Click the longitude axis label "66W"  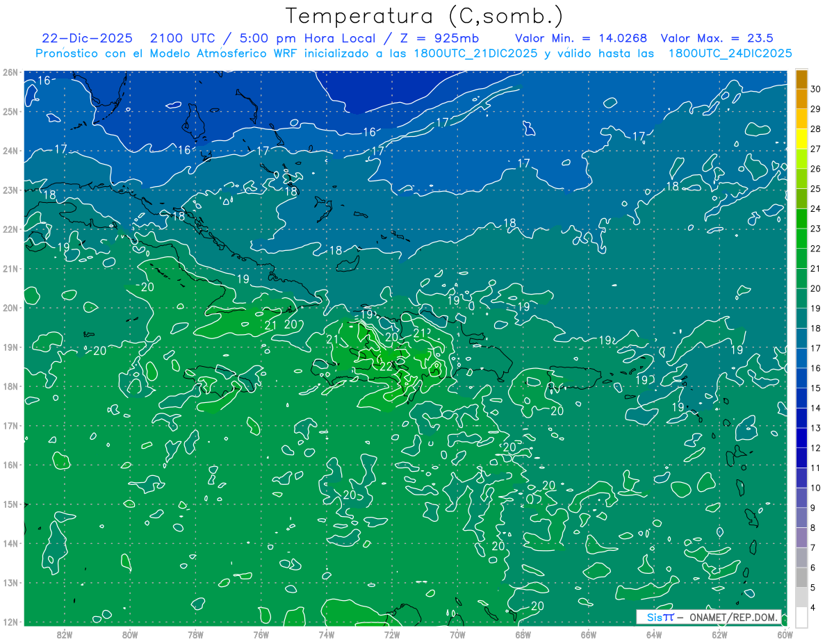coord(589,634)
